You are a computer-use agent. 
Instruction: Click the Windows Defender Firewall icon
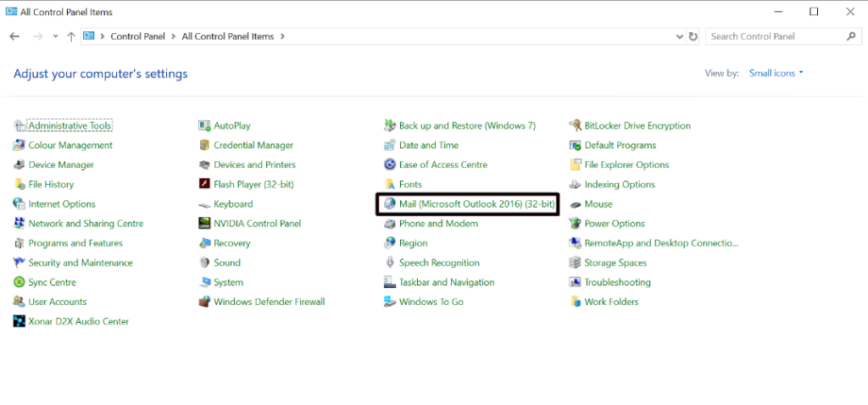204,302
